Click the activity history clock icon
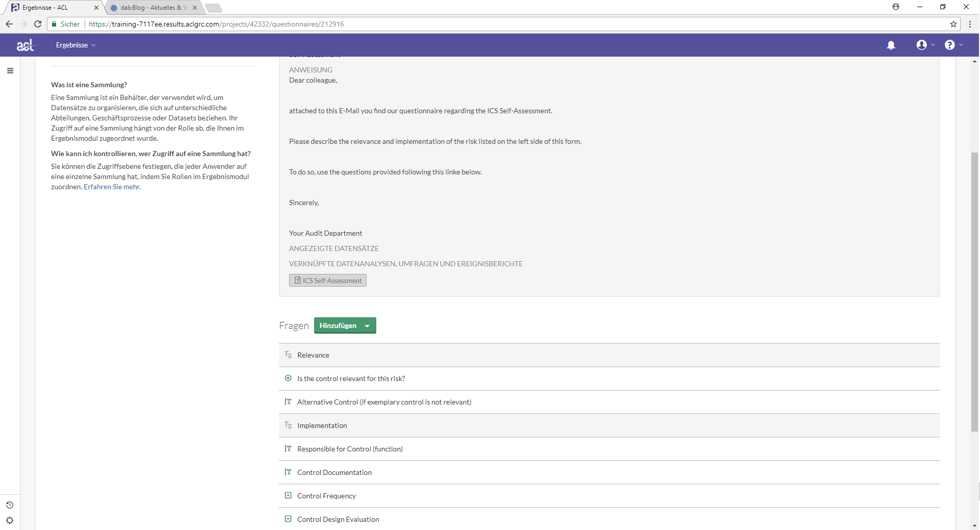The width and height of the screenshot is (980, 530). (10, 505)
